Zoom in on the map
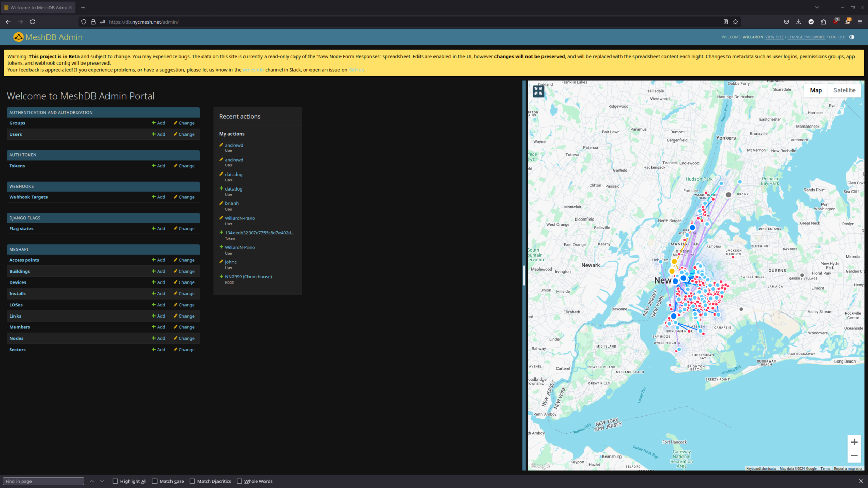The height and width of the screenshot is (488, 868). point(854,442)
